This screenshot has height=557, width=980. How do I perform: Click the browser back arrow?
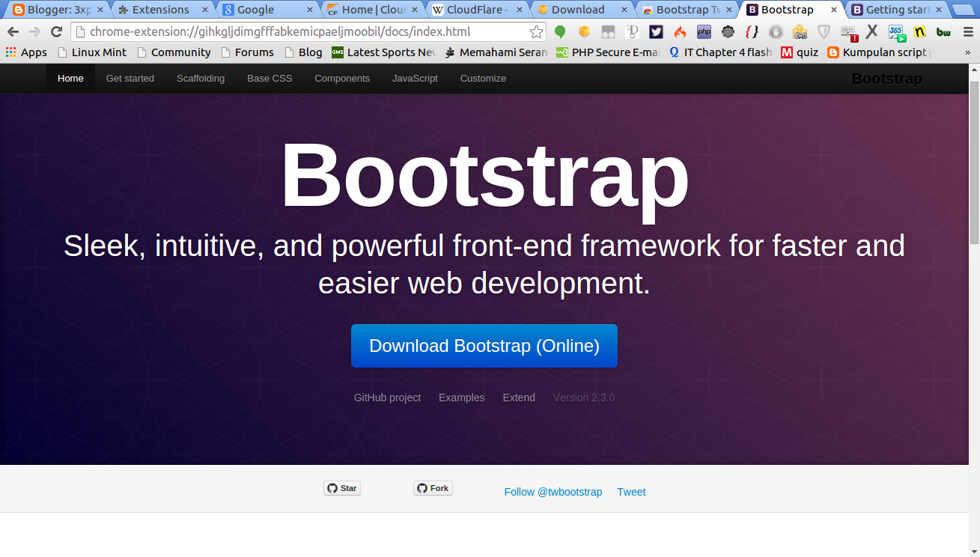pos(13,32)
